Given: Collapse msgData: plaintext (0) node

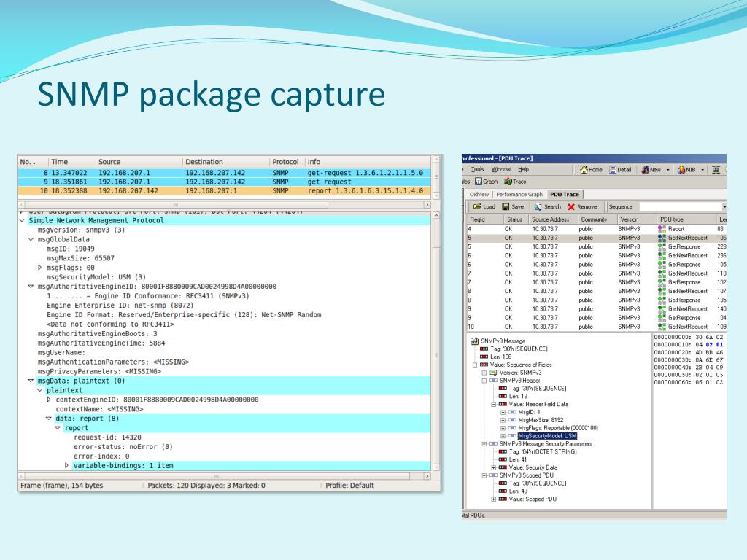Looking at the screenshot, I should tap(31, 381).
